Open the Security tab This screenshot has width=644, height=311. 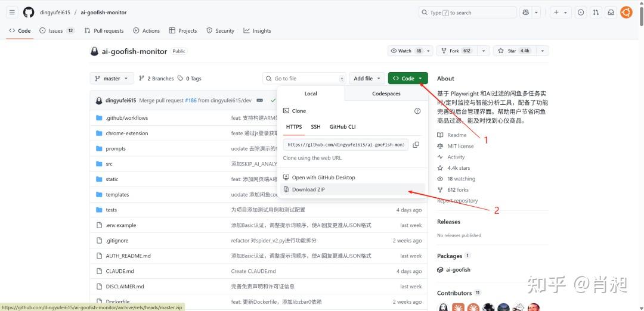point(220,31)
